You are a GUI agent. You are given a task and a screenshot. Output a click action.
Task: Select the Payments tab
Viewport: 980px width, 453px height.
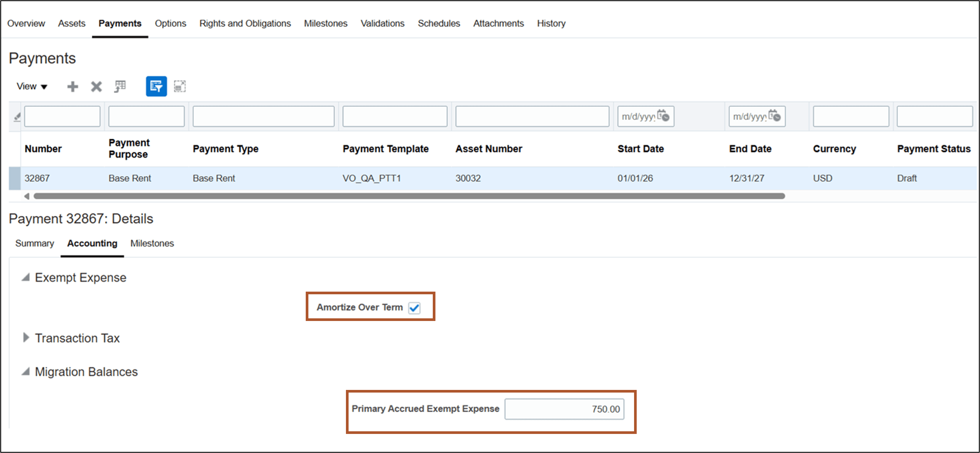120,23
